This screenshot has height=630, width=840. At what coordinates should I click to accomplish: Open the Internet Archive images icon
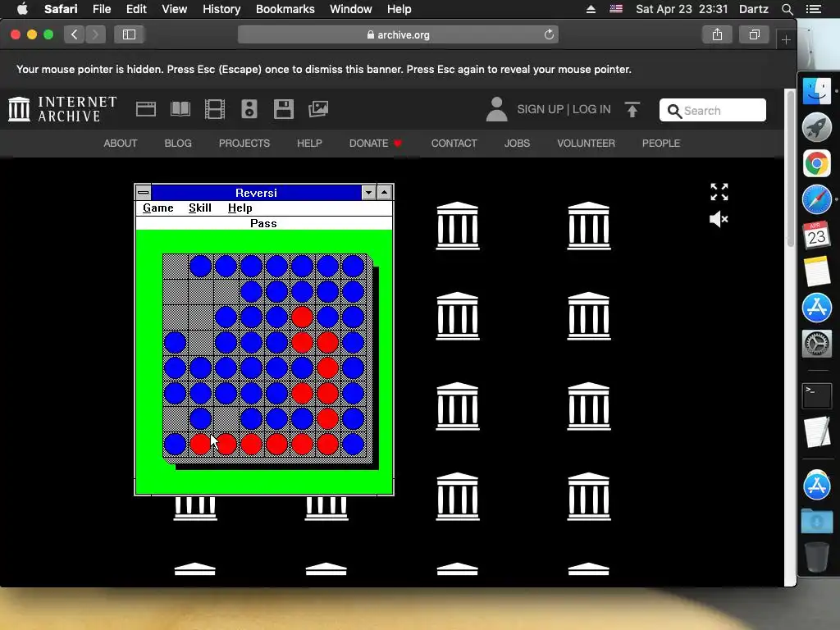(318, 109)
